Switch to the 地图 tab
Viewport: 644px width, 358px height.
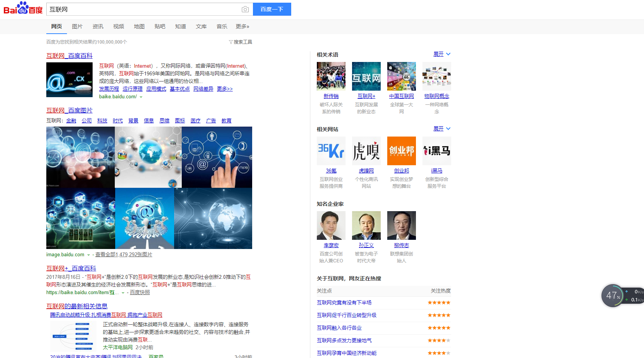(x=139, y=26)
